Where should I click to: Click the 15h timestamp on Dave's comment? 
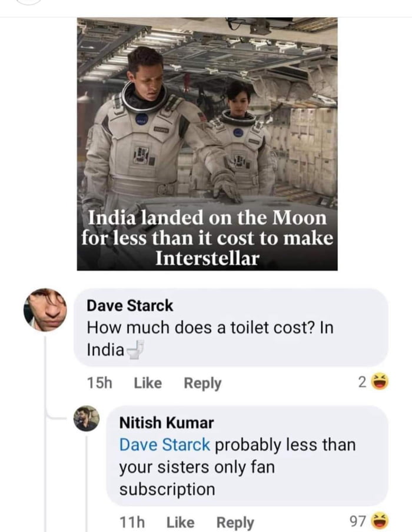101,383
